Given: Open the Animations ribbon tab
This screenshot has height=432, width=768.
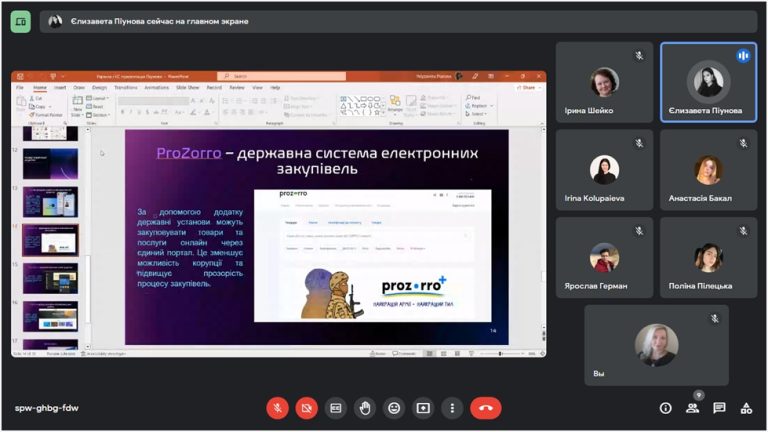Looking at the screenshot, I should coord(157,88).
